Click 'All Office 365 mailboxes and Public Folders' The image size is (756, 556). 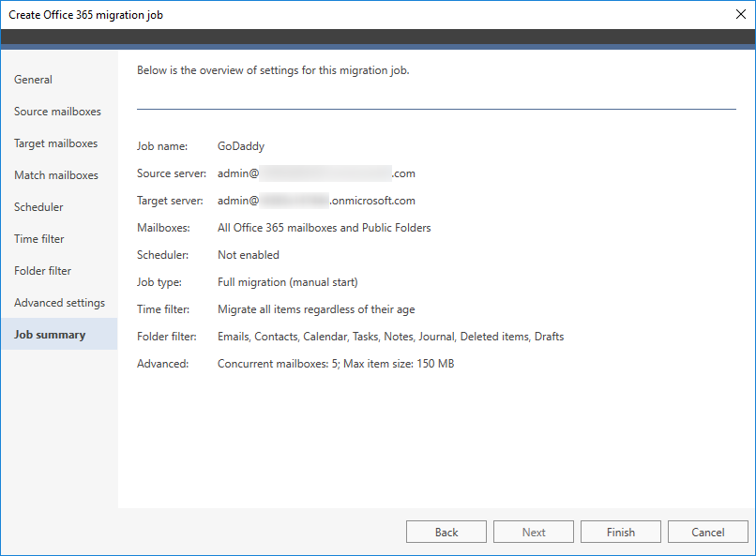324,228
